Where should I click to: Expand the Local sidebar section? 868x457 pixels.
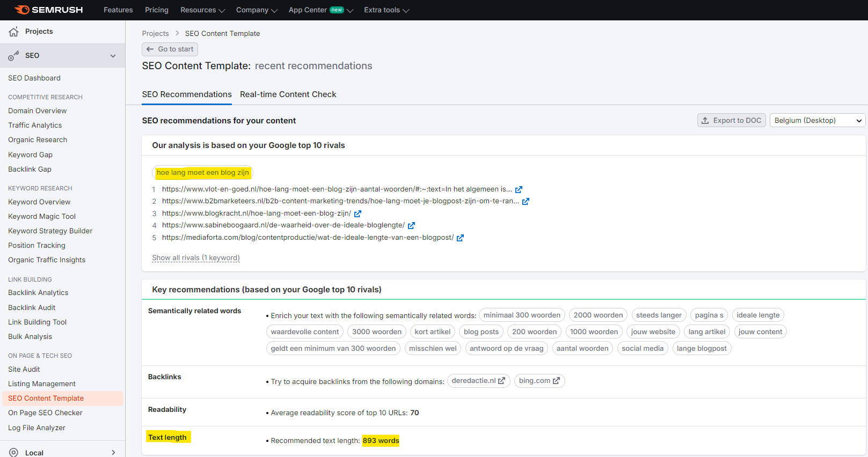113,453
